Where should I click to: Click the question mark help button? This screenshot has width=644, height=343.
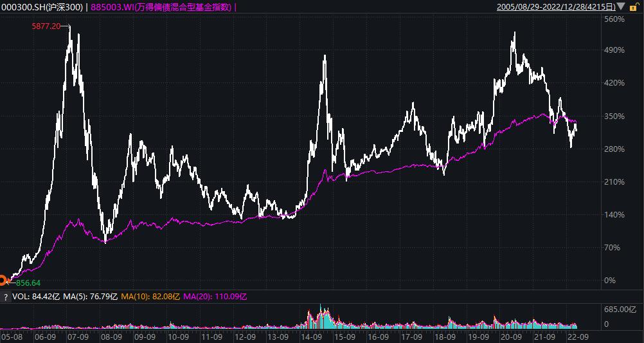[x=5, y=297]
